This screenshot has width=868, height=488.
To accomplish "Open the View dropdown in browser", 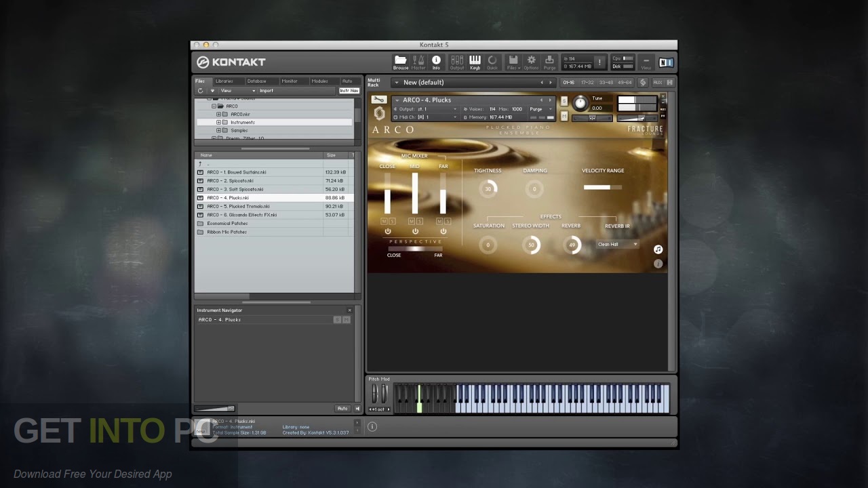I will coord(237,91).
